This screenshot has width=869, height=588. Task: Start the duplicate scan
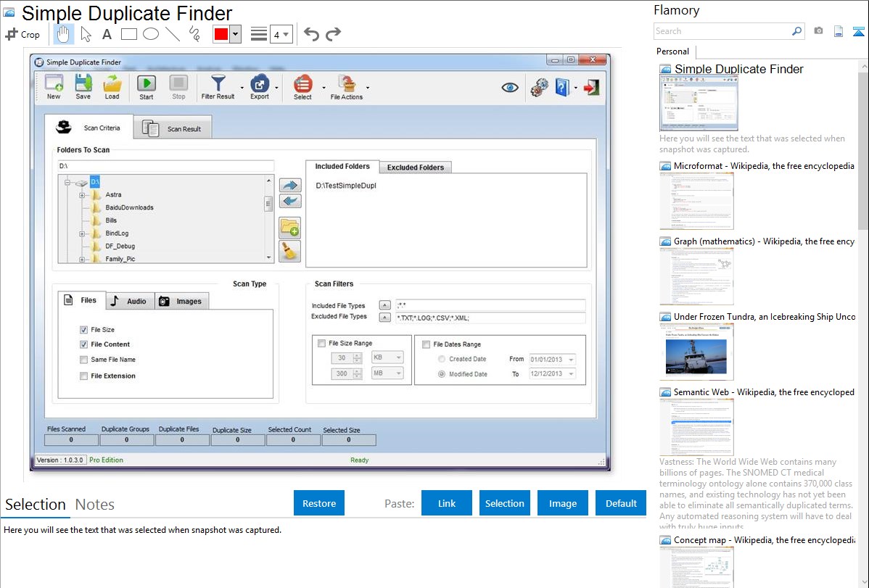[x=147, y=88]
